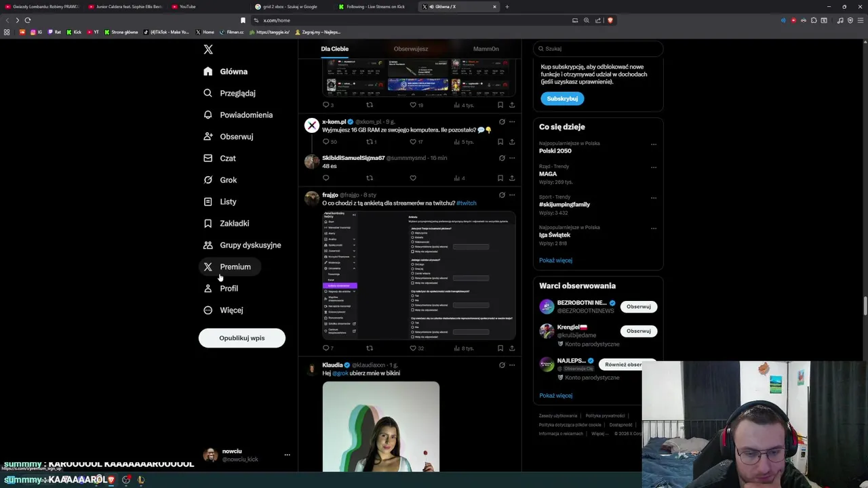Open new browser tab with plus

pyautogui.click(x=507, y=7)
